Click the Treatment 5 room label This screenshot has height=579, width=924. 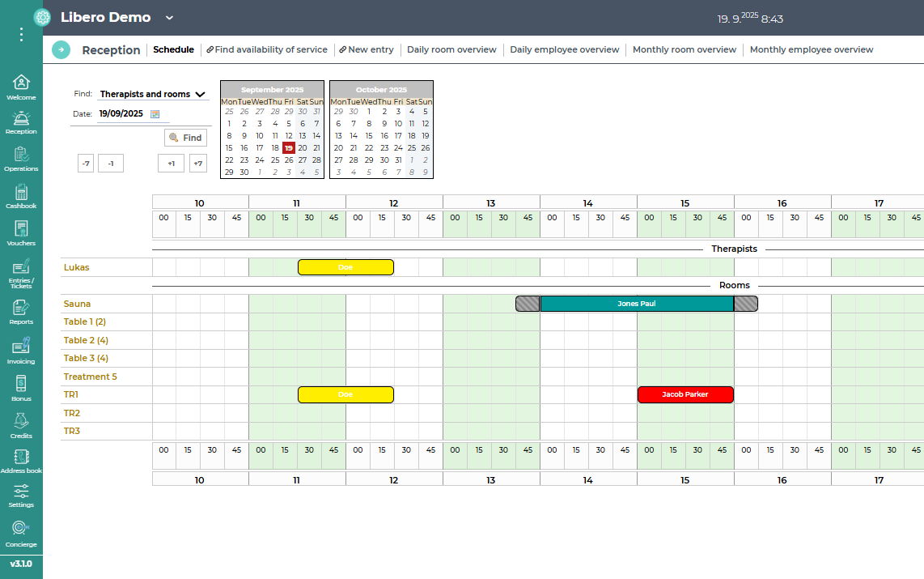90,377
